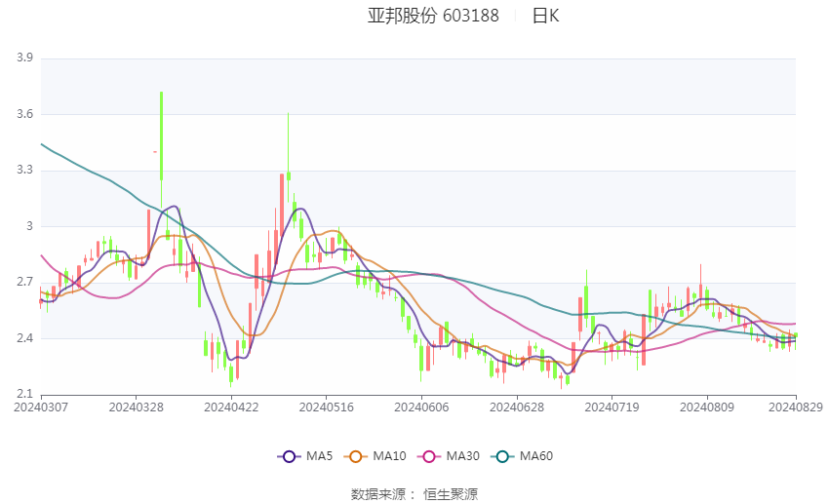
Task: Click the y-axis value 2.4
Action: point(24,338)
